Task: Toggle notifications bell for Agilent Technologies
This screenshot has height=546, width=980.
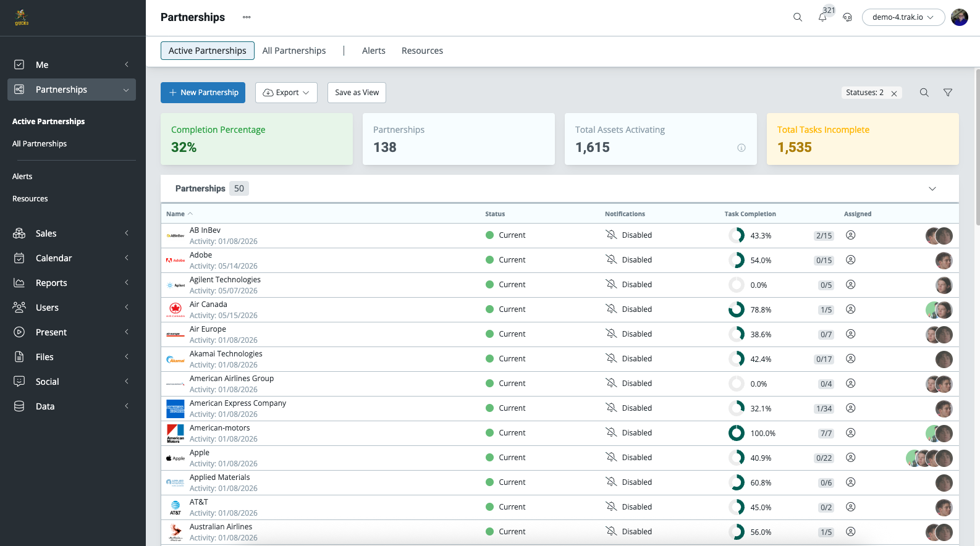Action: [x=611, y=284]
